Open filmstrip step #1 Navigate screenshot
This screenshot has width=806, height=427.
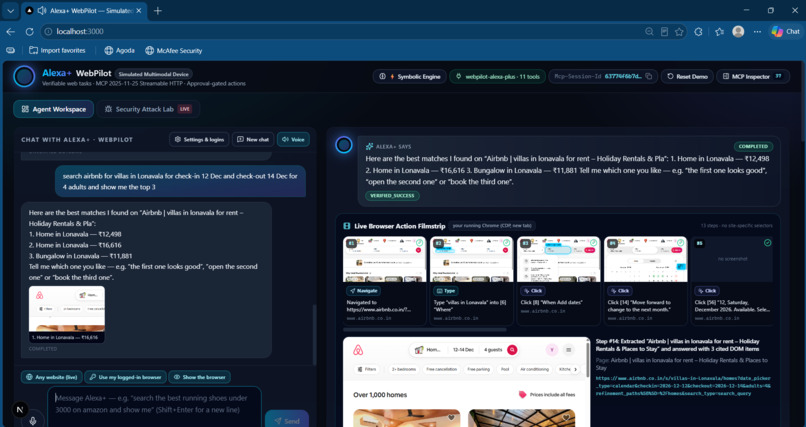pos(384,259)
